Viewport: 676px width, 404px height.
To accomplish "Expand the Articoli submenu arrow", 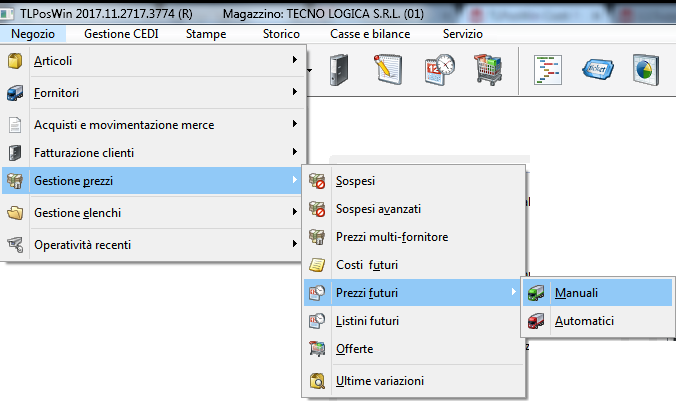I will pos(295,60).
